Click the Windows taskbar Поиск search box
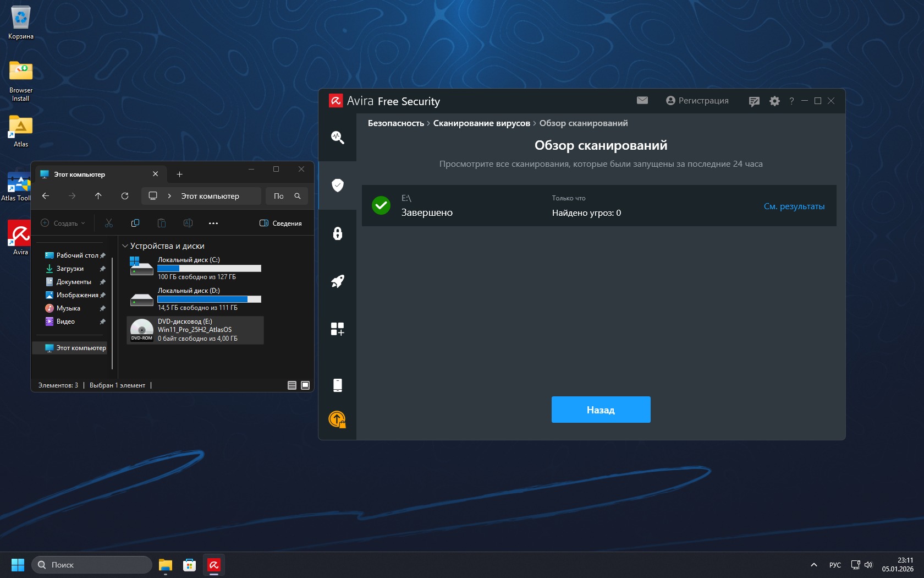The image size is (924, 578). point(92,565)
